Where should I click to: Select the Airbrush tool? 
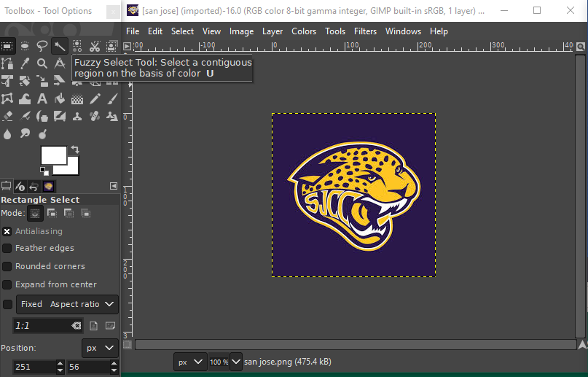pyautogui.click(x=25, y=116)
